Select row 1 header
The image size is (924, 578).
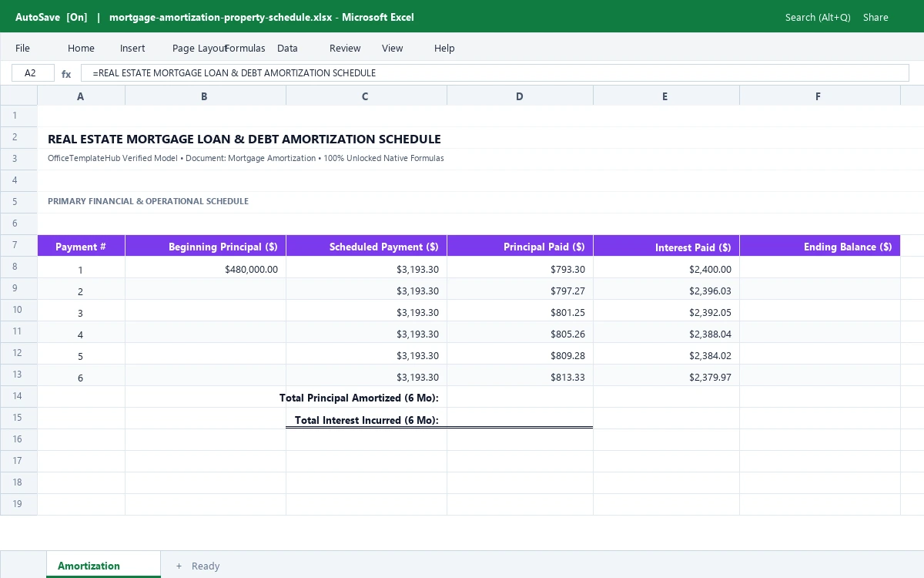point(18,116)
